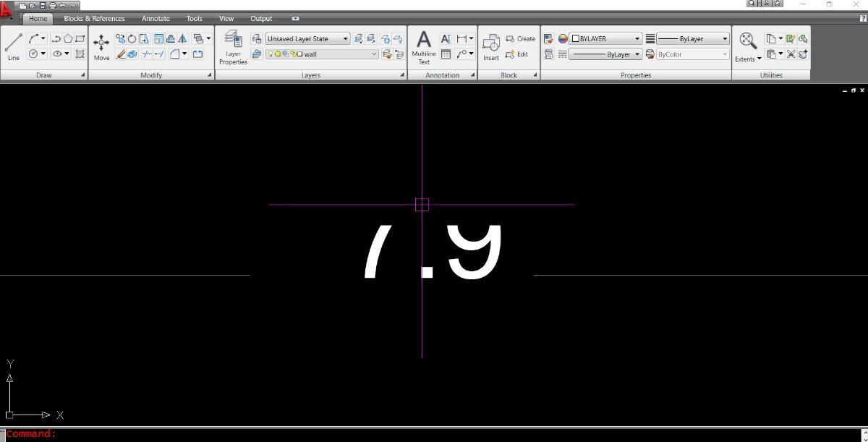Click the Polygon tool icon

click(68, 39)
